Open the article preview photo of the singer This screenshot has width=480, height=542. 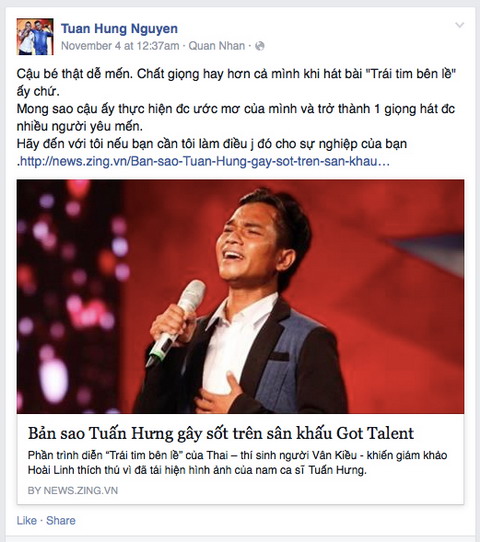240,296
